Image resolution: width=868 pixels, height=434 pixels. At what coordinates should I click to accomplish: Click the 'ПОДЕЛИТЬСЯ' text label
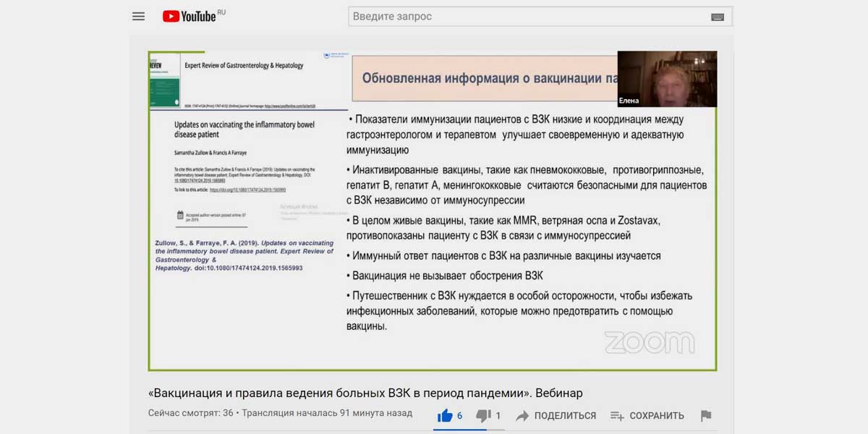click(565, 416)
